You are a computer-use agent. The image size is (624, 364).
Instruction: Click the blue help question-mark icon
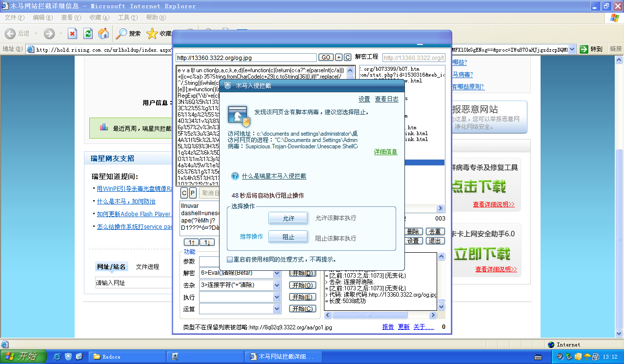[235, 176]
